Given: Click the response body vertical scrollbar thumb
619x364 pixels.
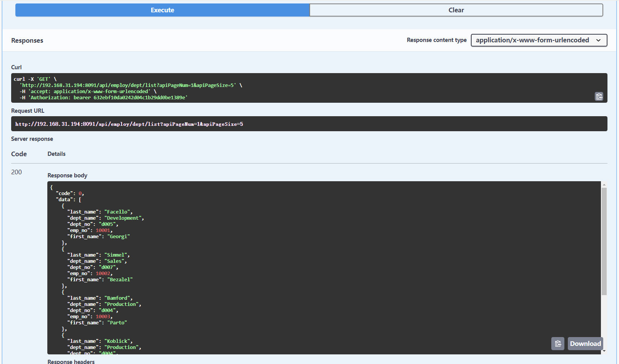Looking at the screenshot, I should [604, 241].
